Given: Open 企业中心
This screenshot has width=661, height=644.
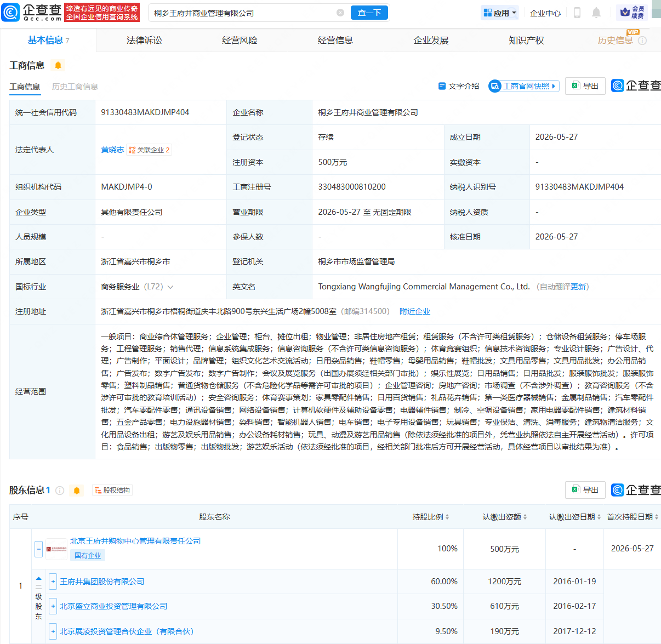Looking at the screenshot, I should tap(545, 13).
